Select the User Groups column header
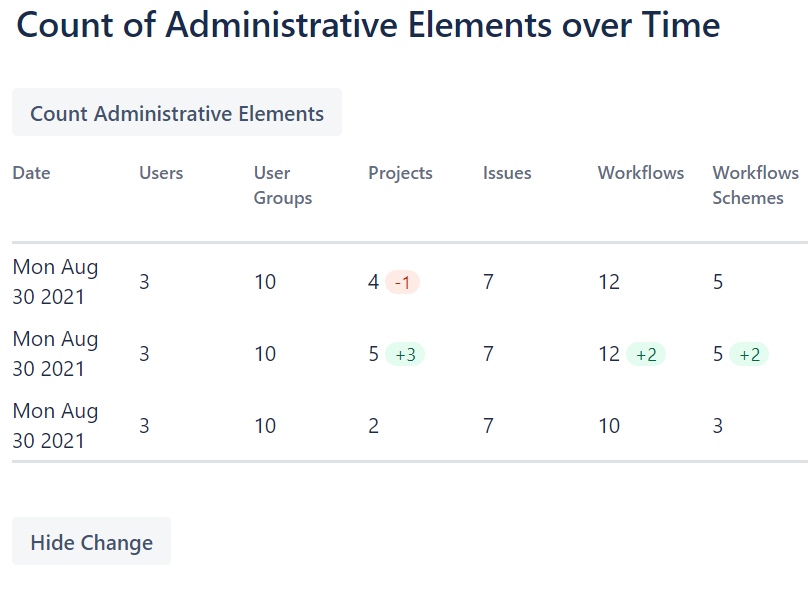 click(x=283, y=185)
